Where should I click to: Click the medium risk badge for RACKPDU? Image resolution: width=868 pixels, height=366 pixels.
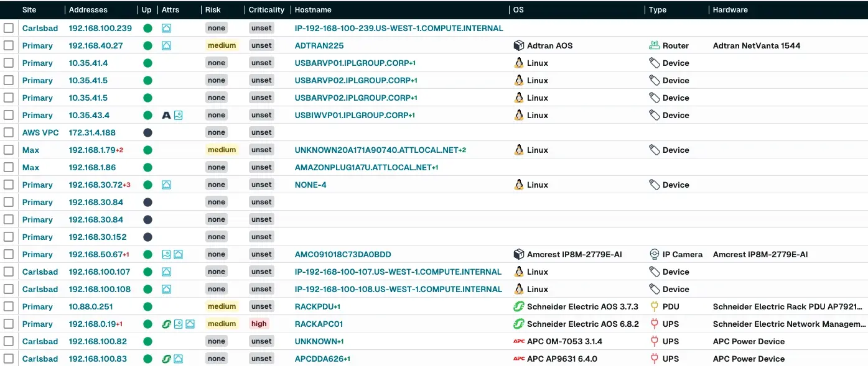(x=222, y=306)
